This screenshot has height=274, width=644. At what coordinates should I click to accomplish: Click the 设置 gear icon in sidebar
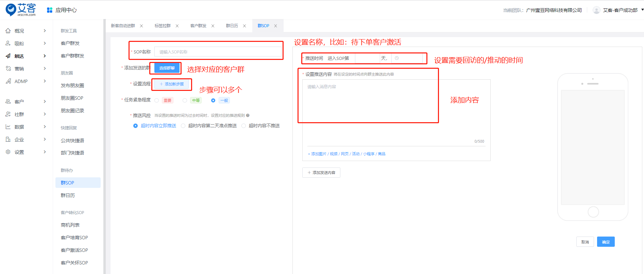tap(8, 152)
